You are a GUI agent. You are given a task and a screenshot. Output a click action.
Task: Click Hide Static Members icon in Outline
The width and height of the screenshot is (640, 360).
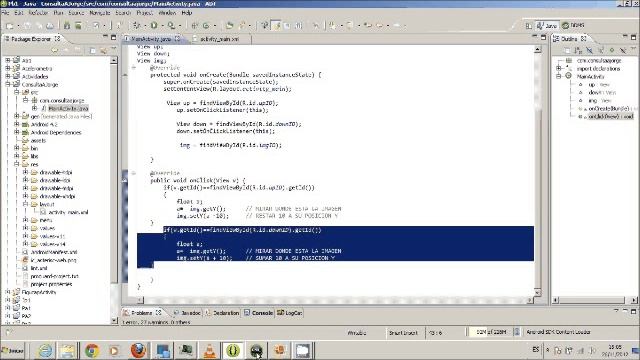[x=601, y=50]
